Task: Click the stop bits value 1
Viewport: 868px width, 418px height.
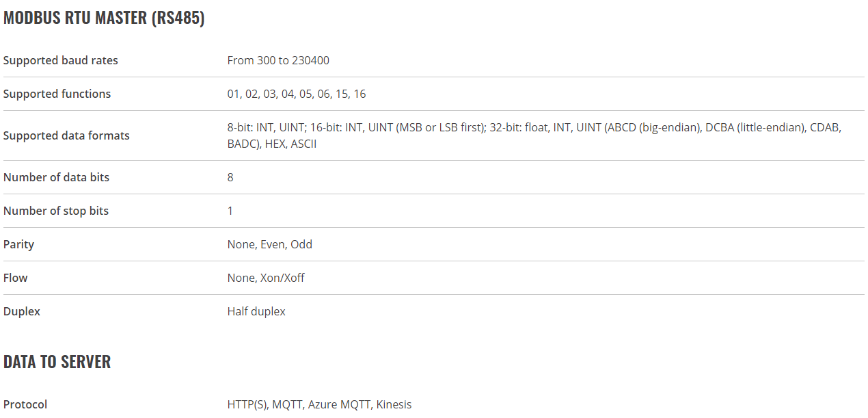Action: pos(230,211)
